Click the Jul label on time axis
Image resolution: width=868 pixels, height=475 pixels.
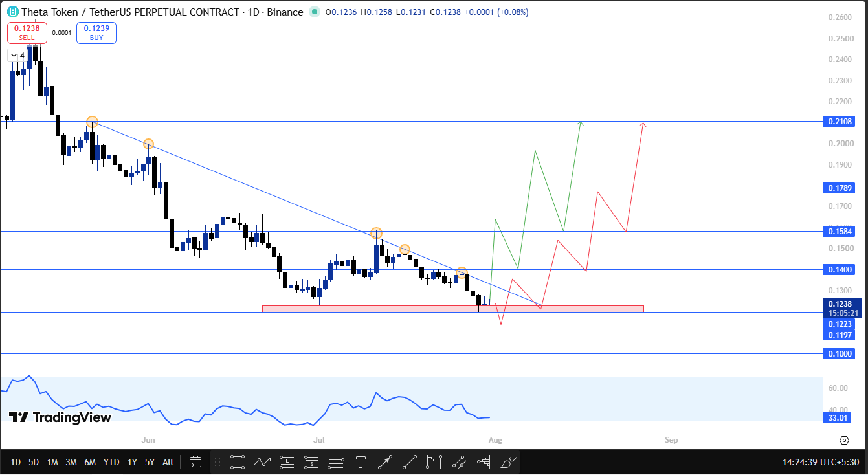[318, 440]
